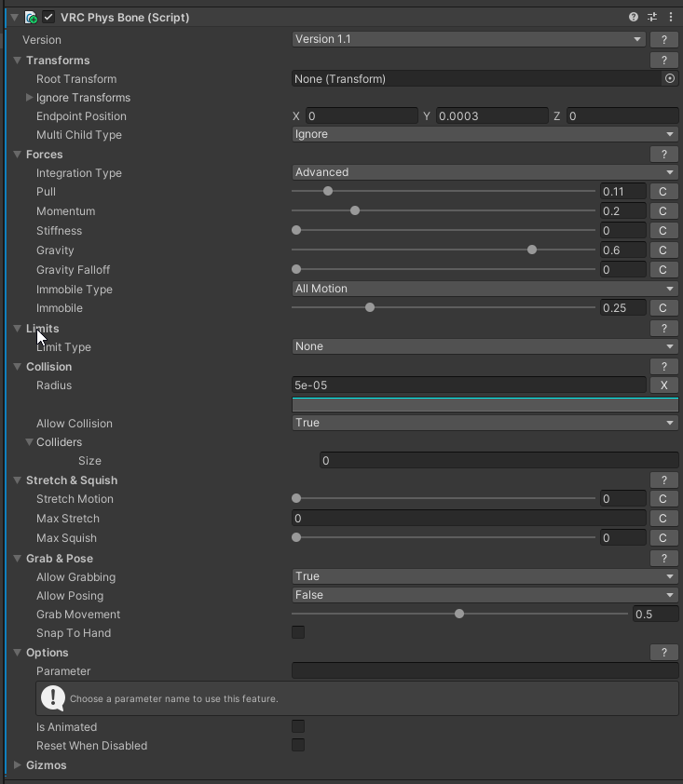The width and height of the screenshot is (683, 784).
Task: Click the Transforms section help button
Action: pos(663,61)
